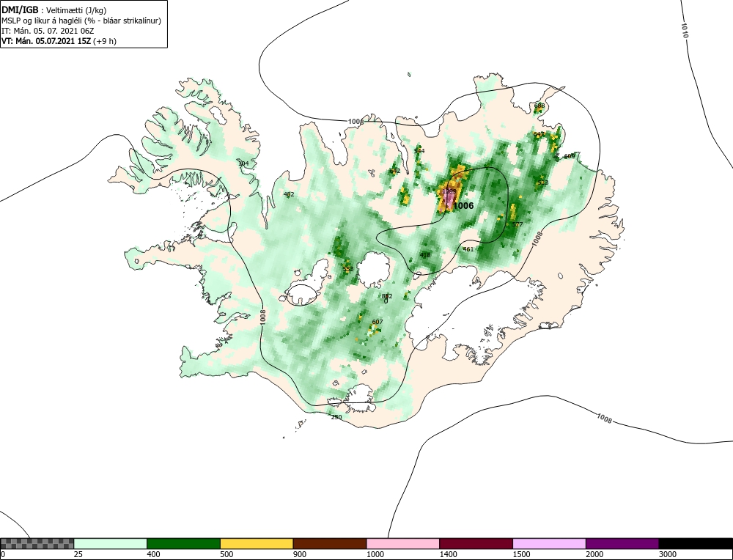Click the "1010" isobar label

point(685,30)
